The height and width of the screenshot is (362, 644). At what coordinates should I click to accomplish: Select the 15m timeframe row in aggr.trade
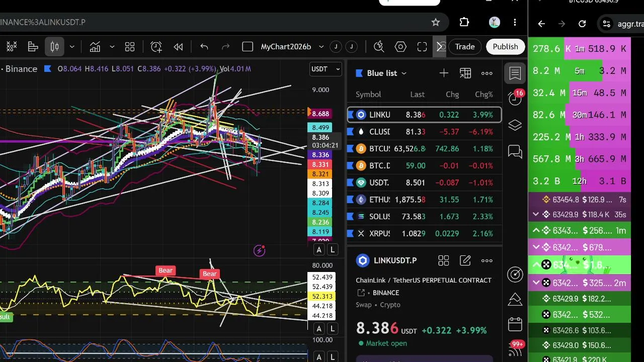pos(580,93)
